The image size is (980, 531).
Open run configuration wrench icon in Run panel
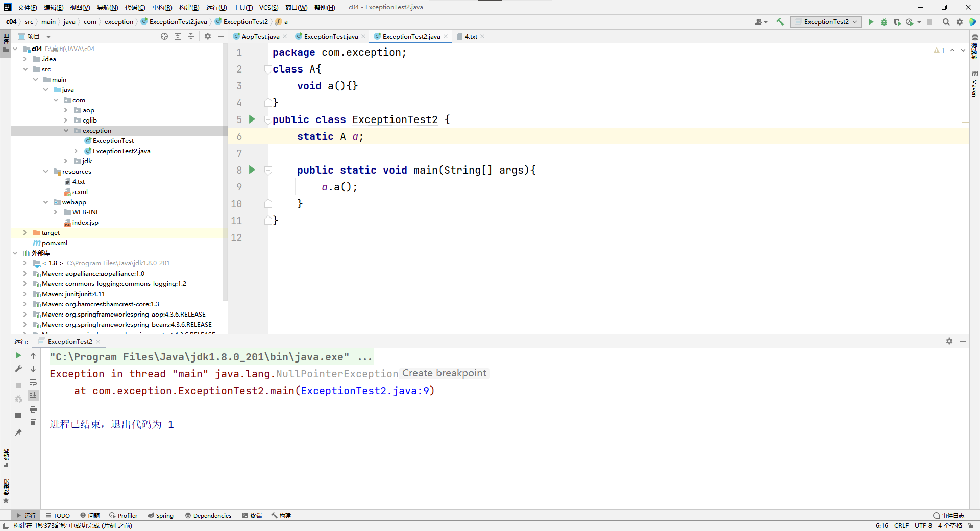(18, 369)
